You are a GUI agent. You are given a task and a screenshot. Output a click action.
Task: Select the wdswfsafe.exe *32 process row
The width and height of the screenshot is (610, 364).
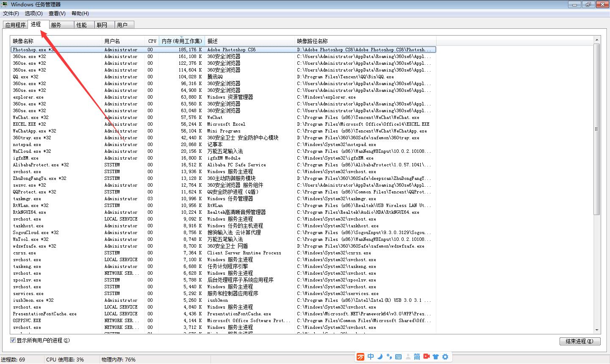pyautogui.click(x=223, y=246)
